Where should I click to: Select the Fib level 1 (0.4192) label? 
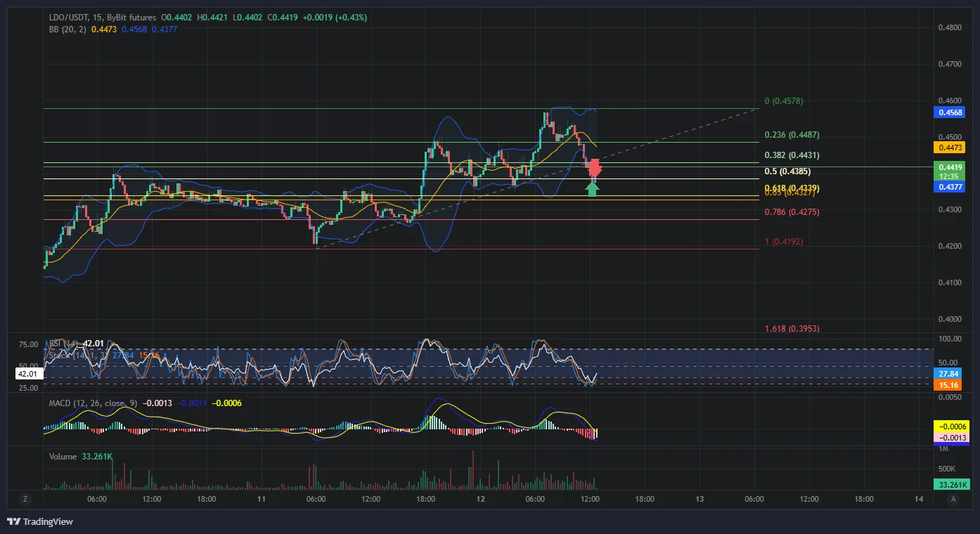click(x=783, y=242)
